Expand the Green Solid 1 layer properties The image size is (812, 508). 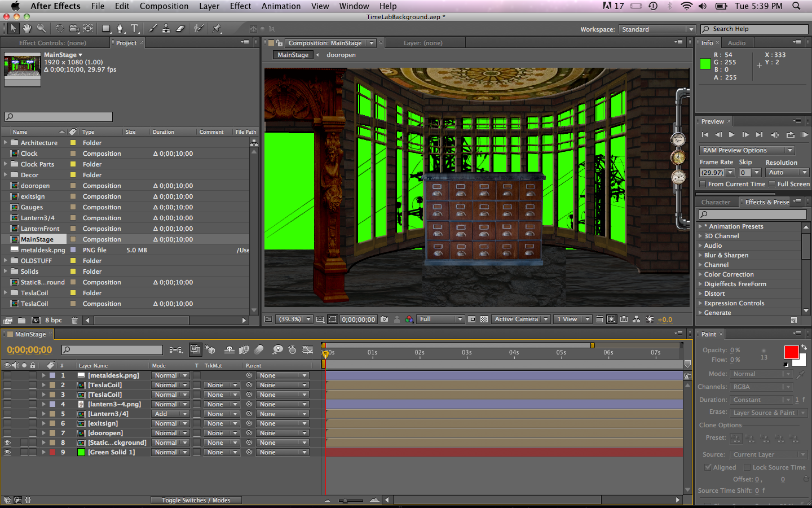[x=43, y=452]
